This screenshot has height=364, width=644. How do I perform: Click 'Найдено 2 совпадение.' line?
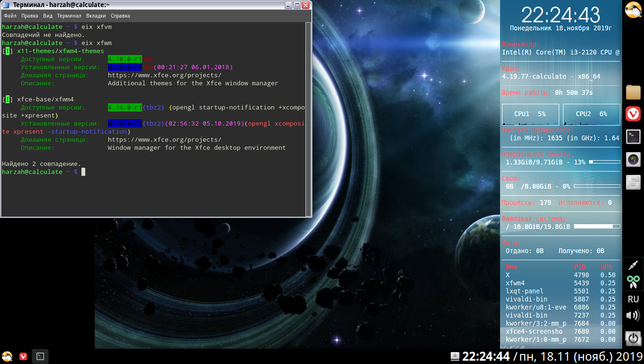(42, 164)
